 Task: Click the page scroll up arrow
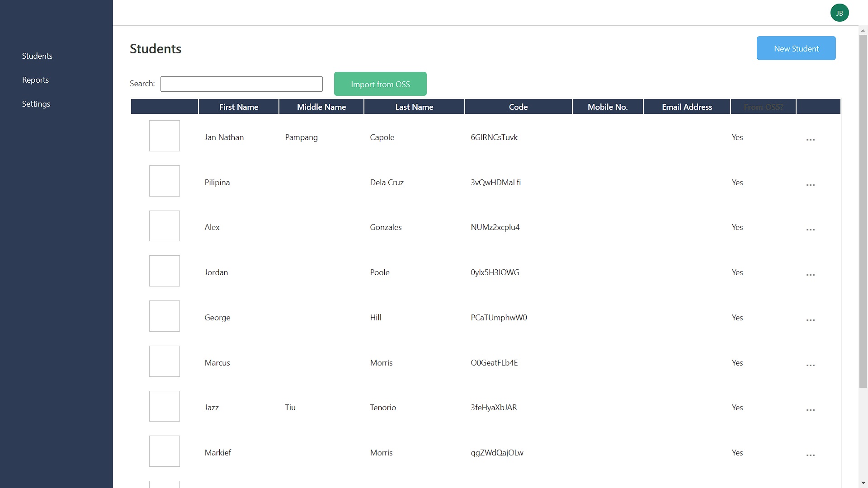863,31
